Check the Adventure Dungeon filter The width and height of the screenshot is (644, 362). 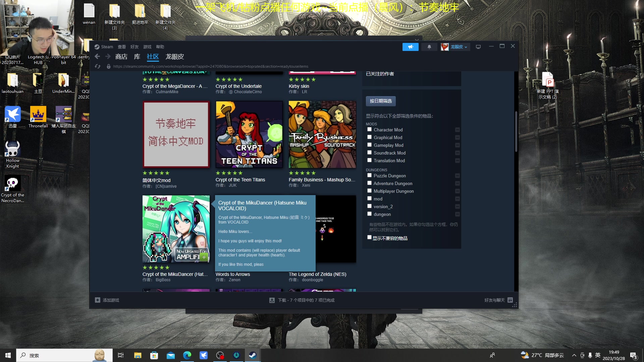tap(369, 183)
